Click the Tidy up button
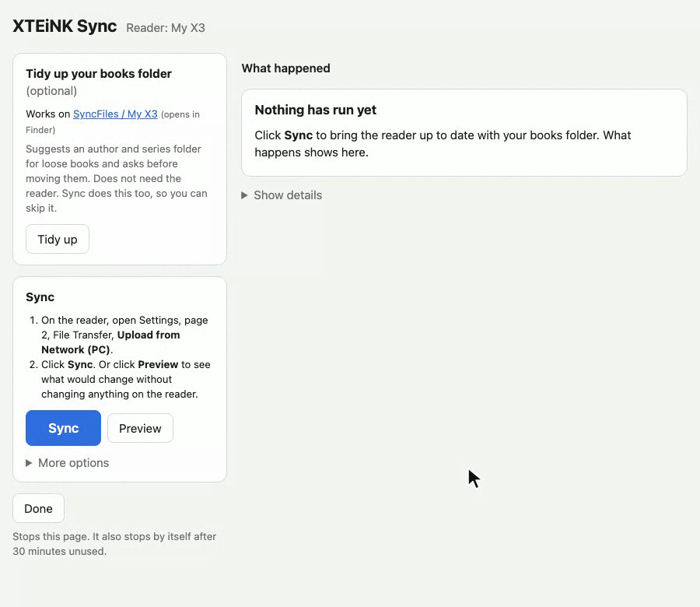Image resolution: width=700 pixels, height=607 pixels. (58, 239)
